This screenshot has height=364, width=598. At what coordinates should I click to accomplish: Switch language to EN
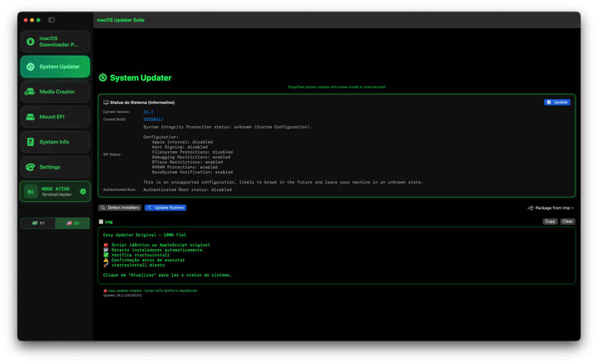point(72,224)
